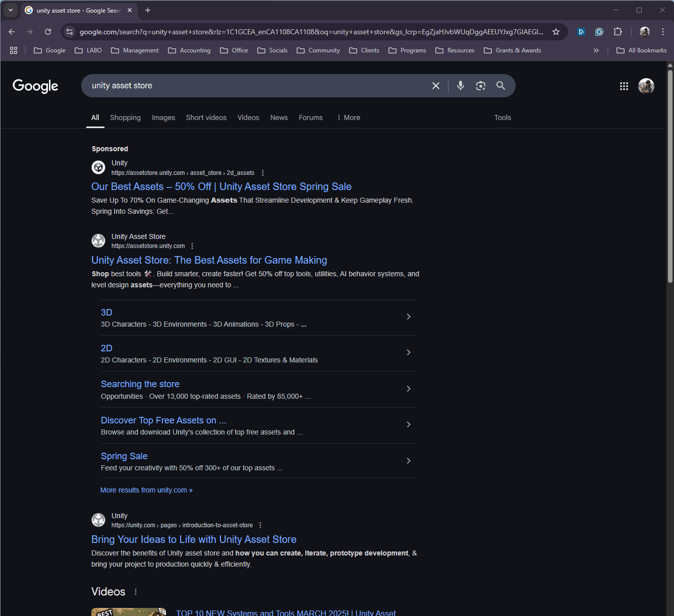Switch to Videos tab
The width and height of the screenshot is (674, 616).
point(248,117)
